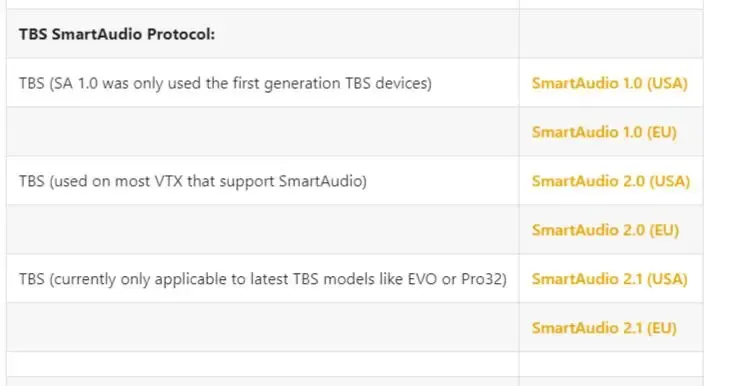Image resolution: width=730 pixels, height=386 pixels.
Task: Click empty cell left of SmartAudio 2.0 (EU)
Action: 263,230
